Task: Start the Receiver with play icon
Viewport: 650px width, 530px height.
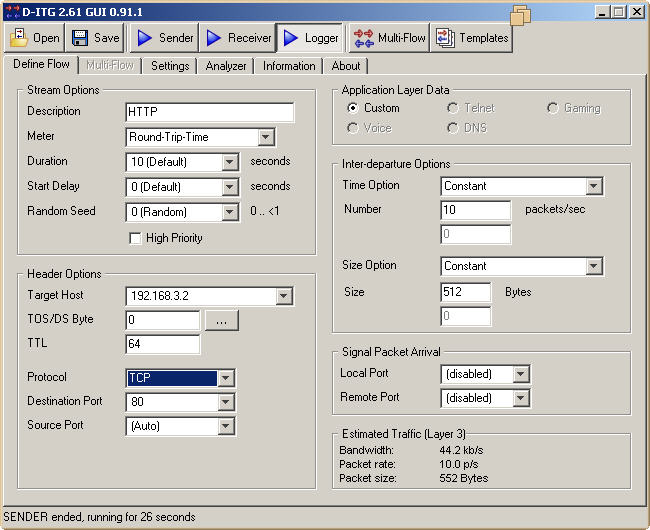Action: 215,38
